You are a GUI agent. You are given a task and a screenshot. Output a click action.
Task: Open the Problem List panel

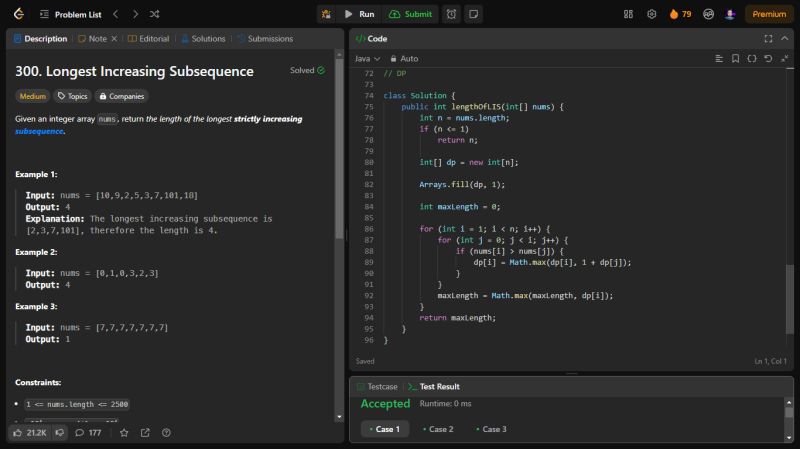click(x=71, y=14)
